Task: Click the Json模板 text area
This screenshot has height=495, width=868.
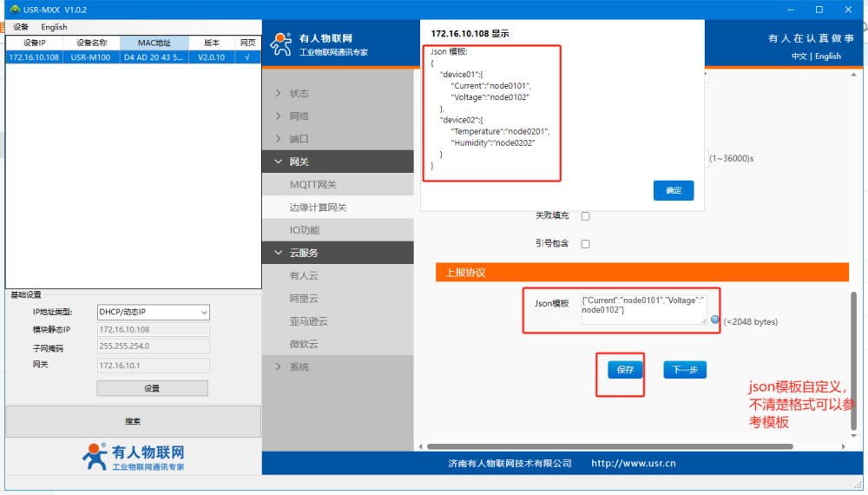Action: coord(644,309)
